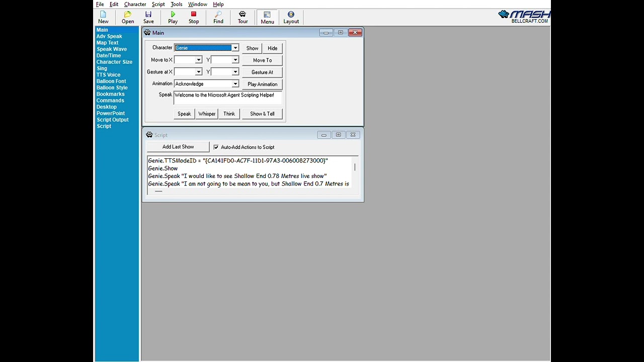
Task: Open the File menu
Action: [x=100, y=4]
